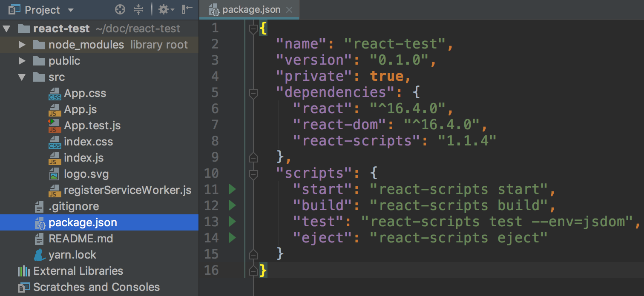Collapse the react-test project root
The width and height of the screenshot is (644, 296).
pos(6,29)
